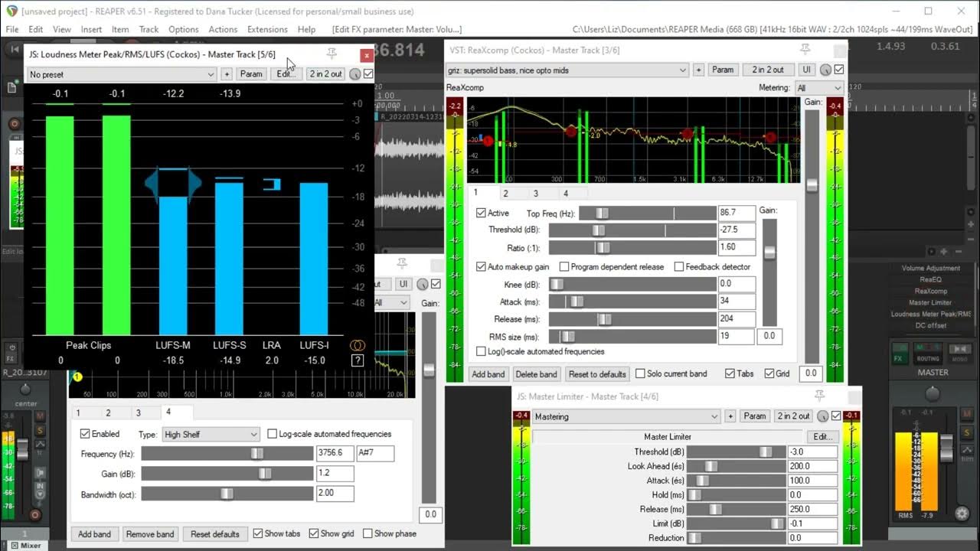This screenshot has height=551, width=980.
Task: Switch to ReaXcomp band tab 2
Action: (505, 194)
